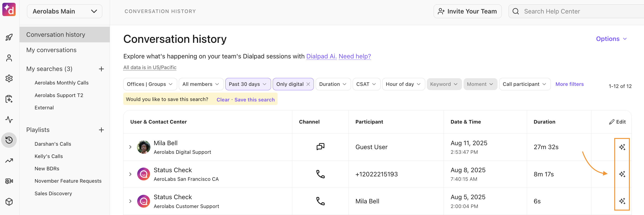Image resolution: width=644 pixels, height=215 pixels.
Task: Open November Feature Requests playlist
Action: pyautogui.click(x=68, y=181)
